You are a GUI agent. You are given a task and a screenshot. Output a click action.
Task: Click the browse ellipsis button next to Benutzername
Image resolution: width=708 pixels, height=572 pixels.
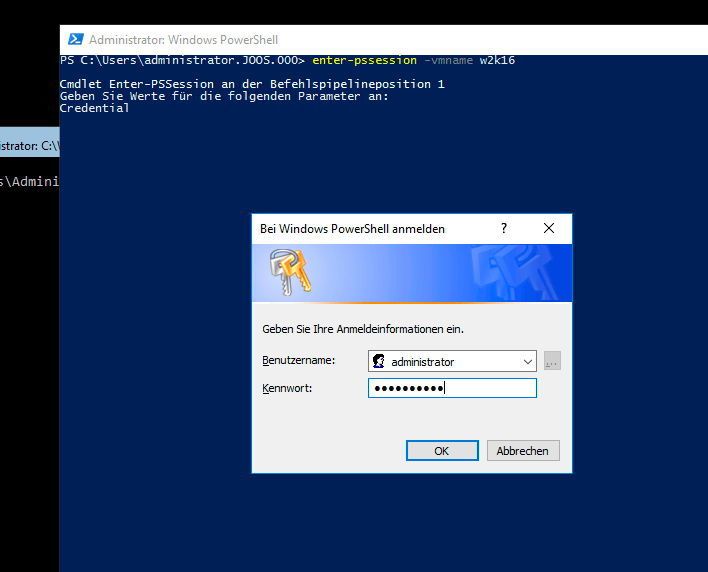(552, 361)
